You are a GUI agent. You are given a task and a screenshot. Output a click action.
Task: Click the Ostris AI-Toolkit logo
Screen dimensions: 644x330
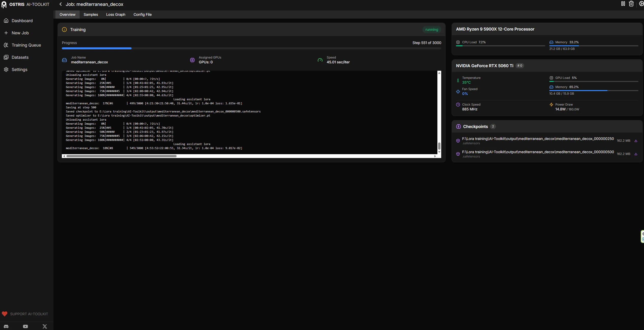(25, 4)
